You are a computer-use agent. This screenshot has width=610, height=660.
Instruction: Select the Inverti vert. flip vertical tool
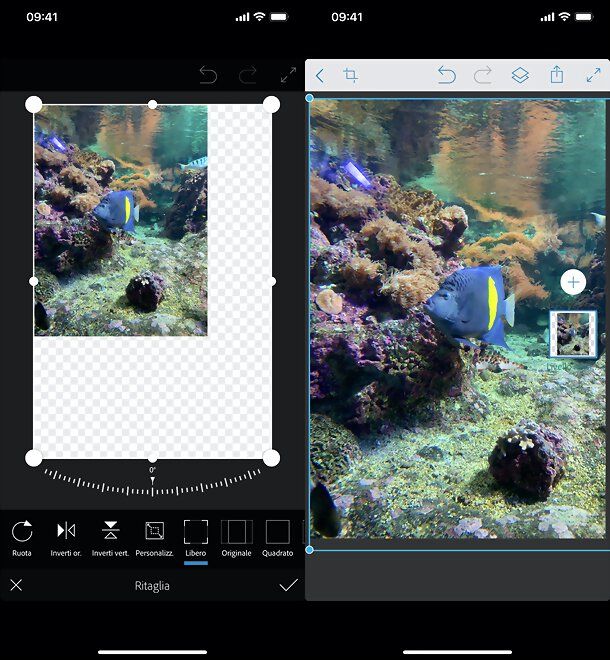click(110, 531)
